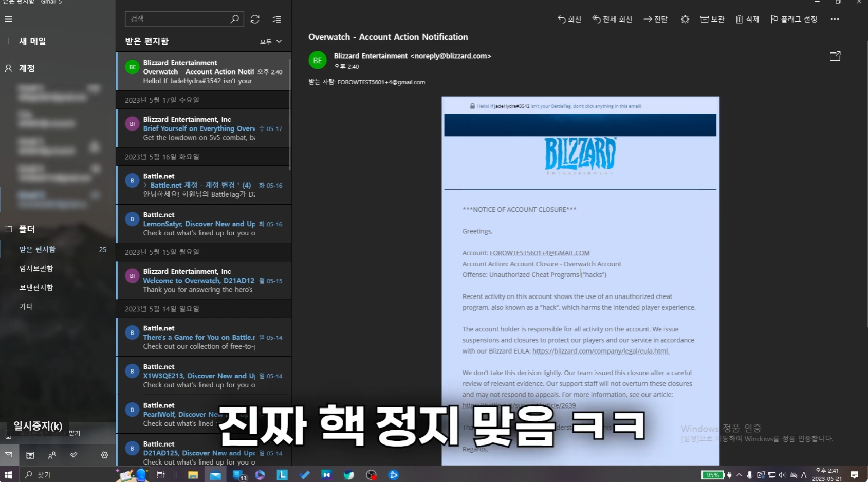Open the X1W3QE213 Discover New email
This screenshot has width=868, height=482.
(x=204, y=376)
